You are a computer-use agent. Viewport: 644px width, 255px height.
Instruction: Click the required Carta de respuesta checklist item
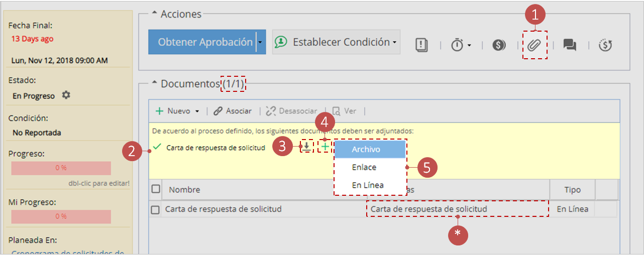click(216, 148)
